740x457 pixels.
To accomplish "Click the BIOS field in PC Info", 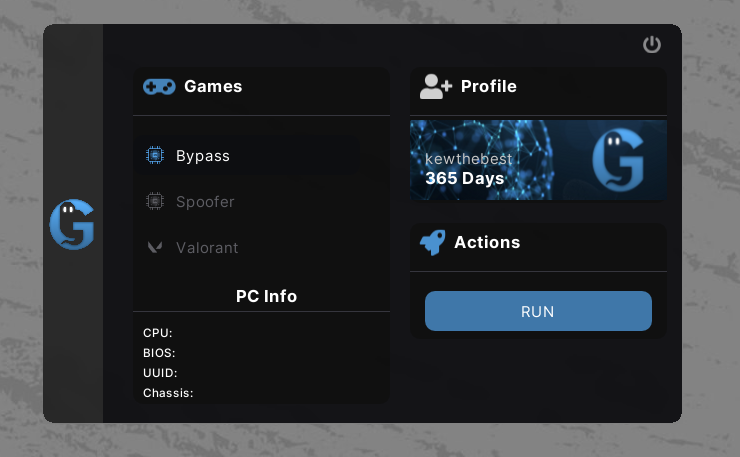I will pos(159,353).
